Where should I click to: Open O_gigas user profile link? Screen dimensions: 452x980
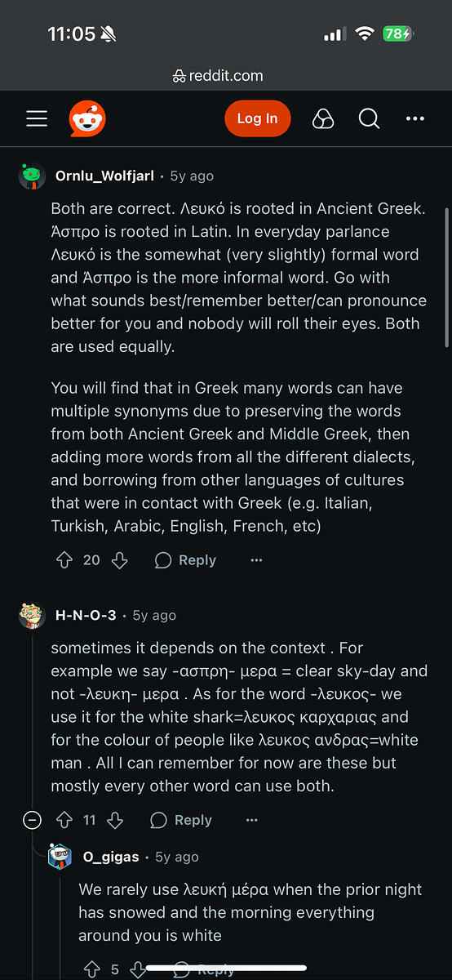[x=112, y=857]
